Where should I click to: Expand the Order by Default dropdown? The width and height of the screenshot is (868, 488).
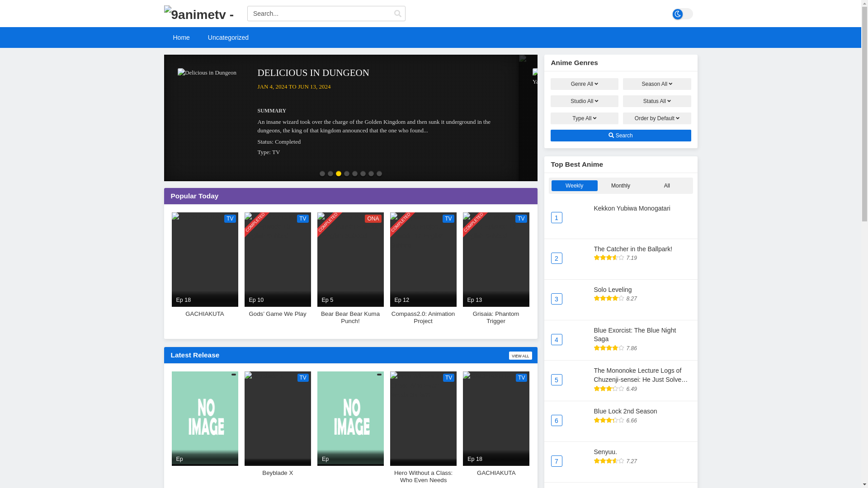[x=656, y=118]
